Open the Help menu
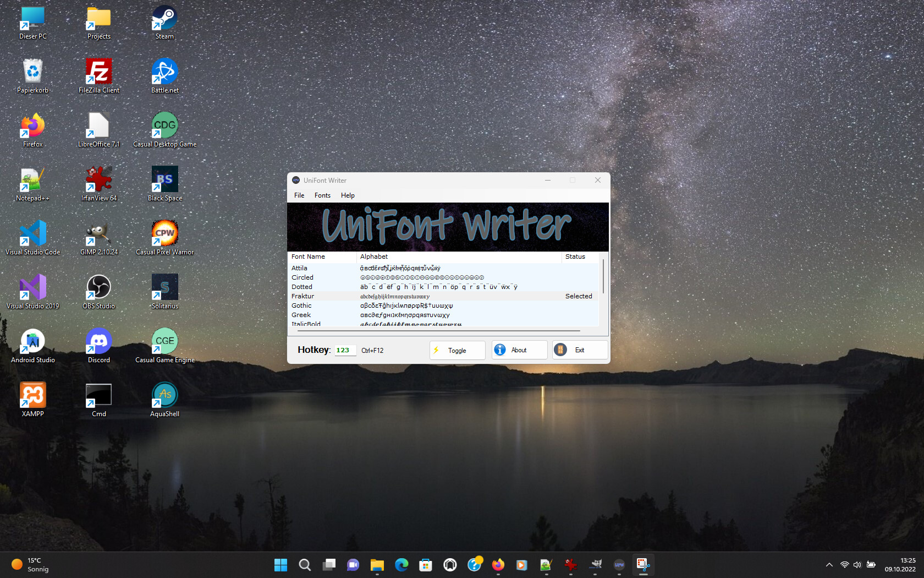Viewport: 924px width, 578px height. point(347,195)
